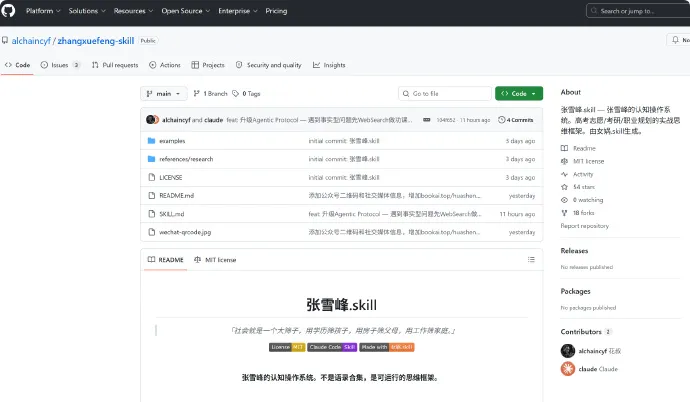Click the SKILL.md file icon
This screenshot has height=402, width=690.
[152, 214]
